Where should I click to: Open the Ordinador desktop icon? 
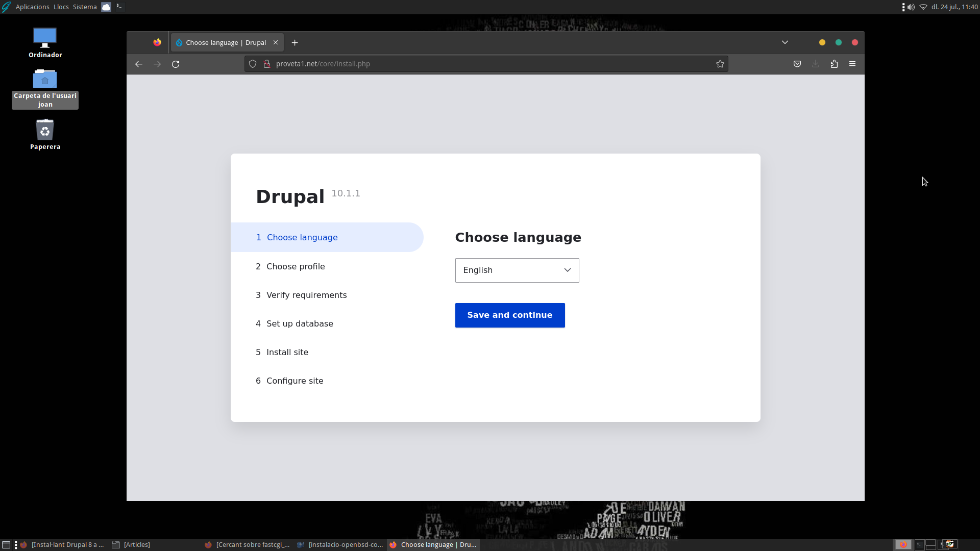click(x=45, y=43)
